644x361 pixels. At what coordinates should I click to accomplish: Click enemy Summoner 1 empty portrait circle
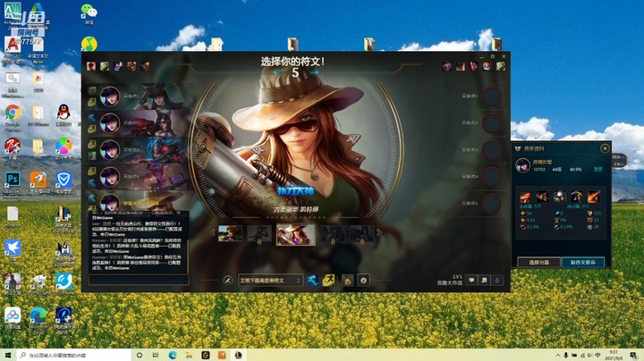(492, 97)
